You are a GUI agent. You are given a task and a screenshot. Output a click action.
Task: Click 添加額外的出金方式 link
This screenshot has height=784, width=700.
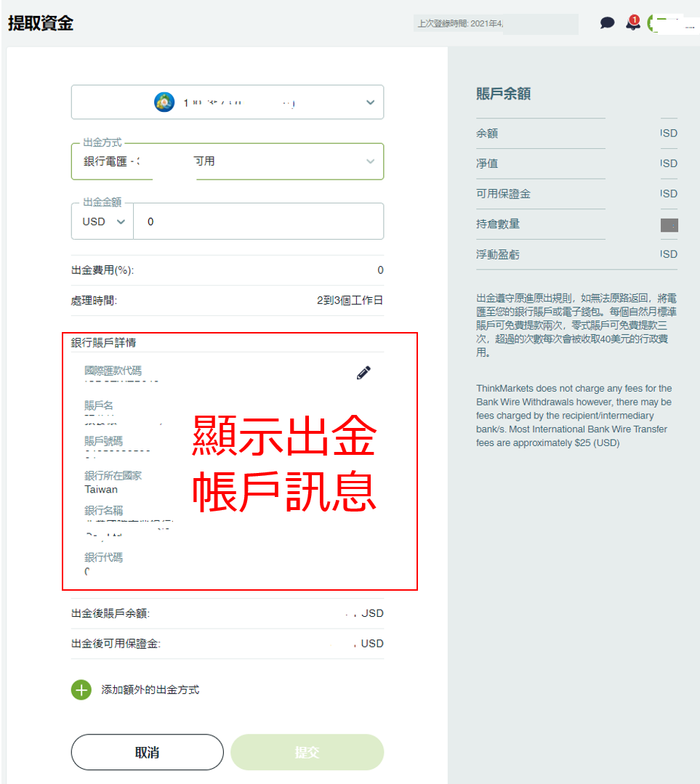pyautogui.click(x=150, y=690)
